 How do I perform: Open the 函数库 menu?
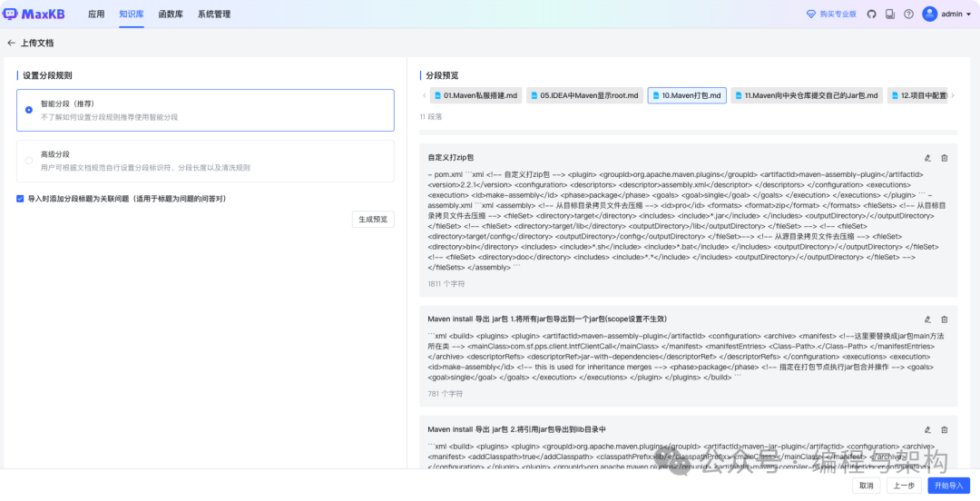pyautogui.click(x=171, y=14)
